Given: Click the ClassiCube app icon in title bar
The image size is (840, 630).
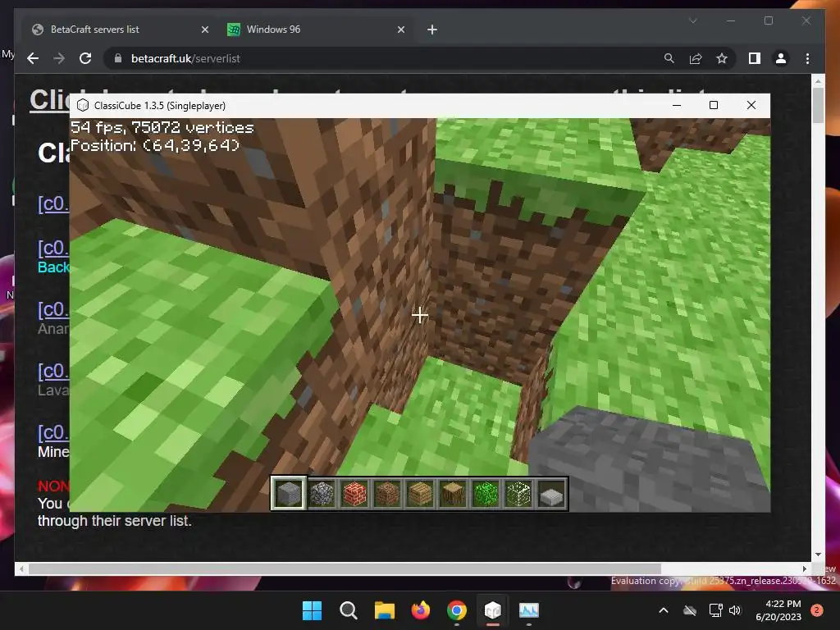Looking at the screenshot, I should click(83, 106).
